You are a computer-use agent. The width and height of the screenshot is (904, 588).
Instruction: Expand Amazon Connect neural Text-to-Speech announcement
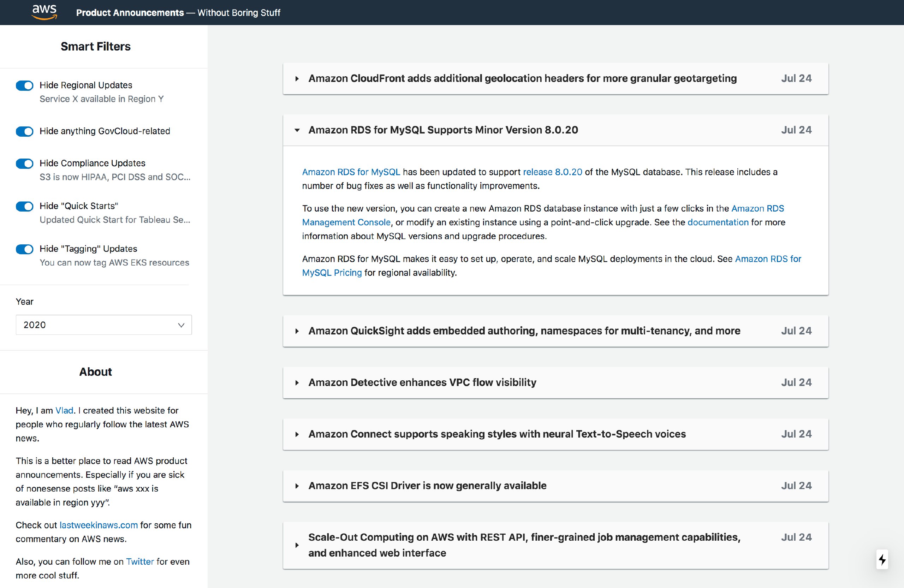tap(555, 434)
